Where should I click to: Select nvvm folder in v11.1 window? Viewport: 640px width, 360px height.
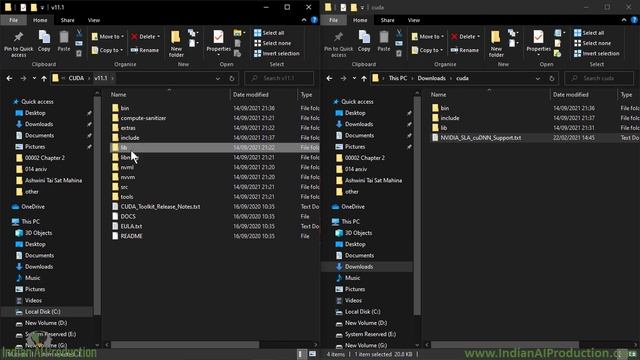[x=128, y=177]
